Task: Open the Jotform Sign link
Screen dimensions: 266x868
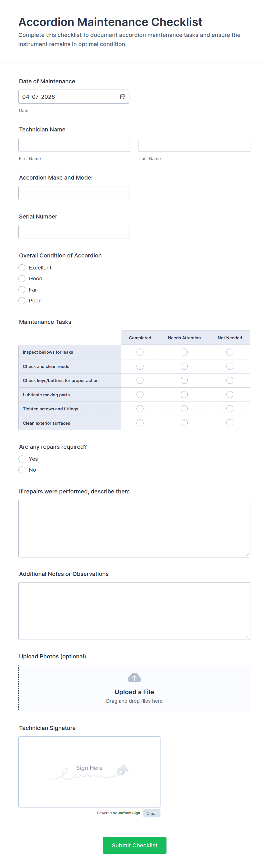Action: (x=129, y=813)
